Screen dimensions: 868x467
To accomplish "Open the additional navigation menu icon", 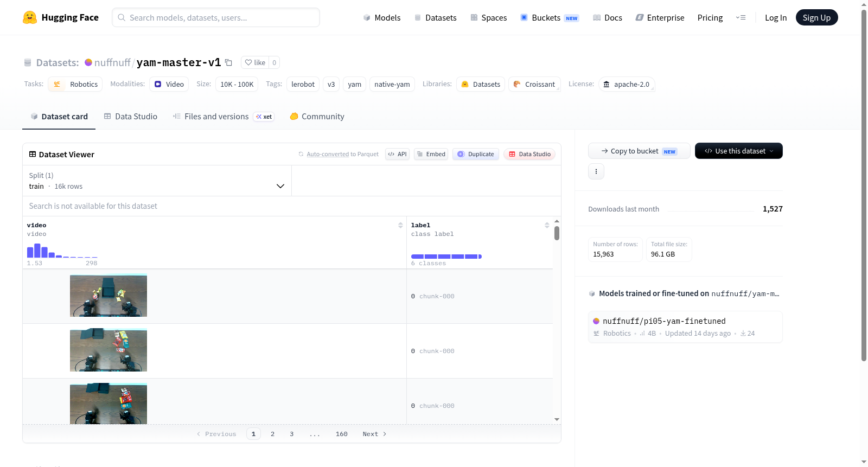I will point(741,17).
